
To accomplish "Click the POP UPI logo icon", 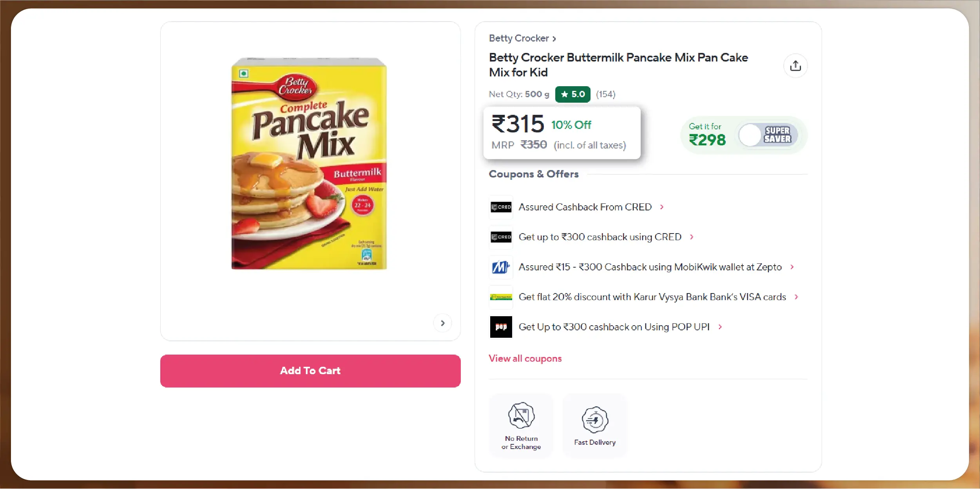I will 501,327.
